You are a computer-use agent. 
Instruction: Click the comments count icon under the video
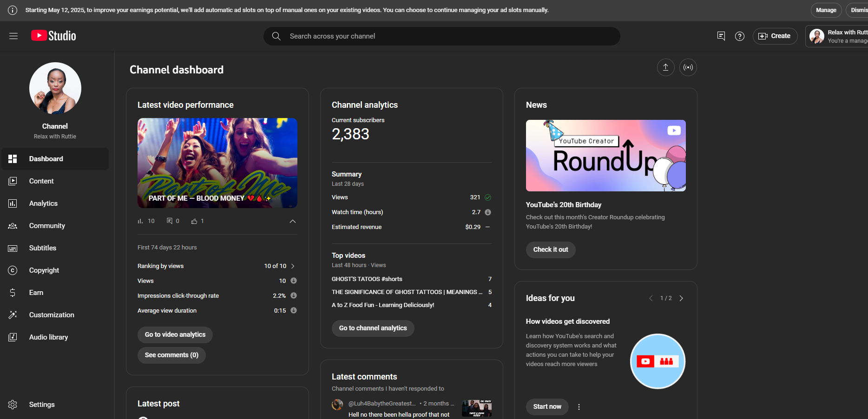tap(170, 221)
